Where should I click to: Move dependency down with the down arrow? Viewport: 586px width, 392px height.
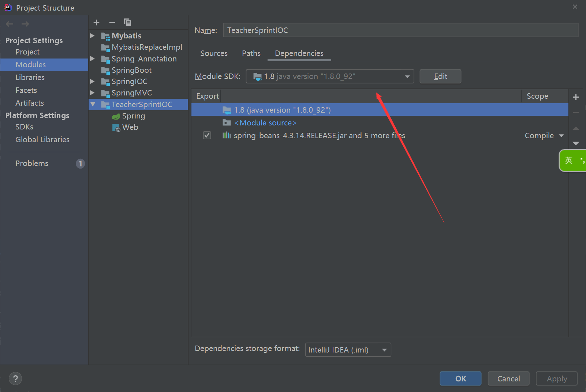pos(576,143)
